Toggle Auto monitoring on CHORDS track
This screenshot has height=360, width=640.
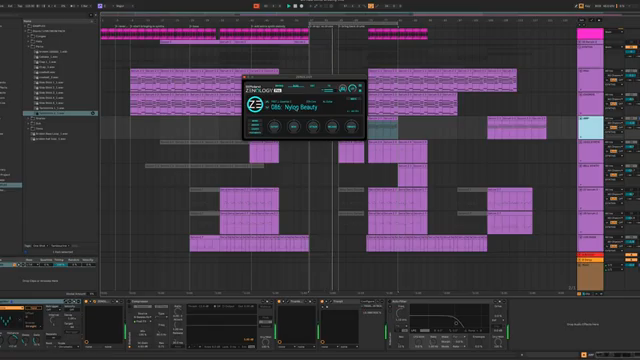(613, 104)
